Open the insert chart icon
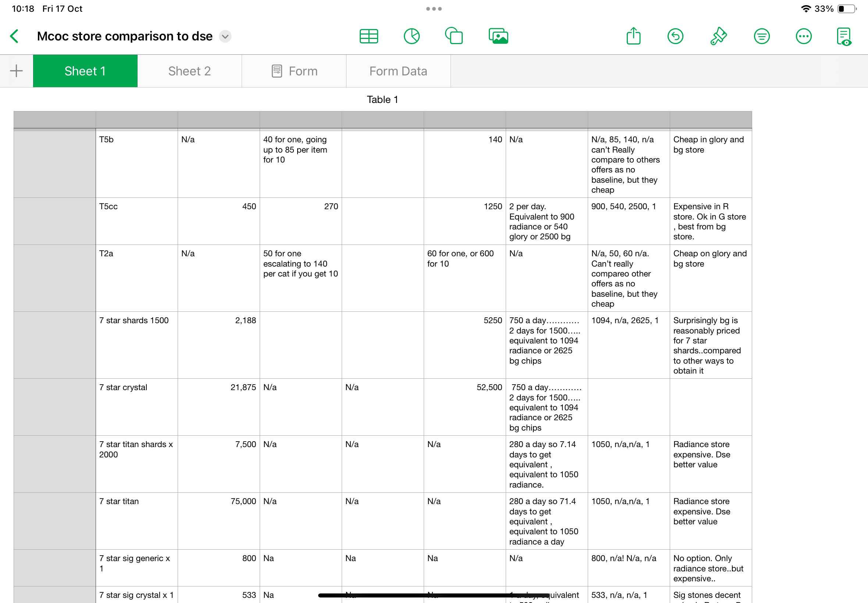The image size is (868, 603). click(x=412, y=36)
